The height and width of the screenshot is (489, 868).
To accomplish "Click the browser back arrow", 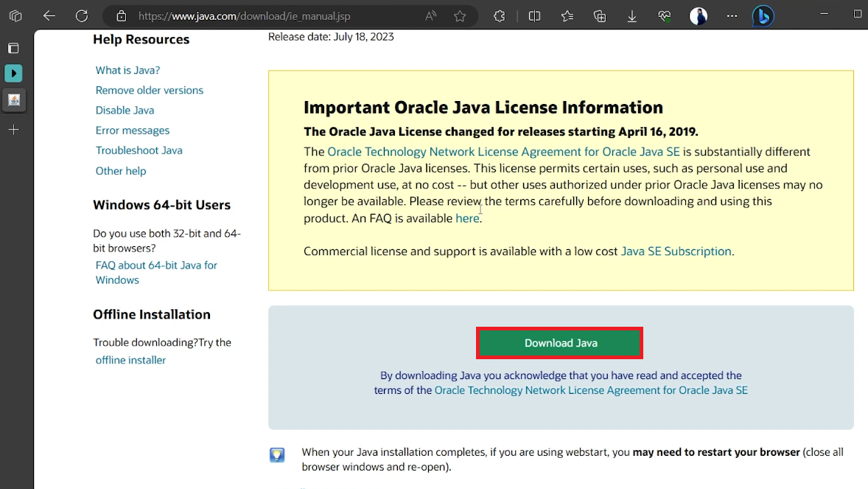I will point(49,15).
